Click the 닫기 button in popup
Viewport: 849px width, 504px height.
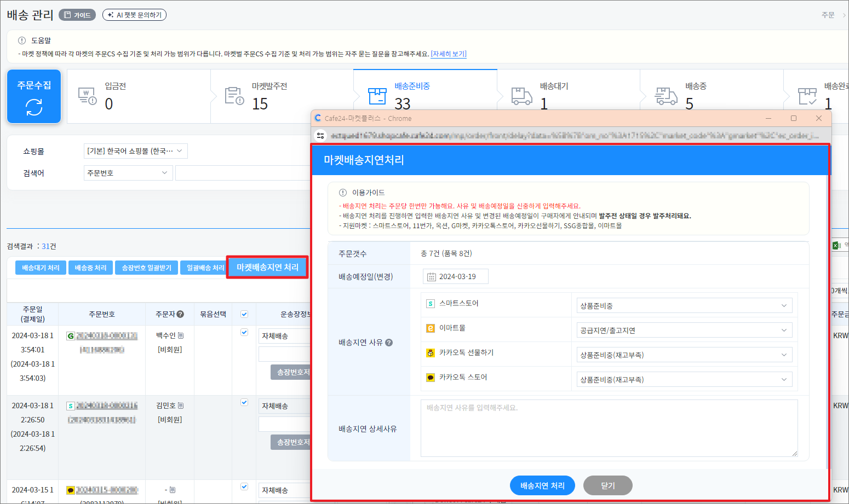click(x=608, y=485)
